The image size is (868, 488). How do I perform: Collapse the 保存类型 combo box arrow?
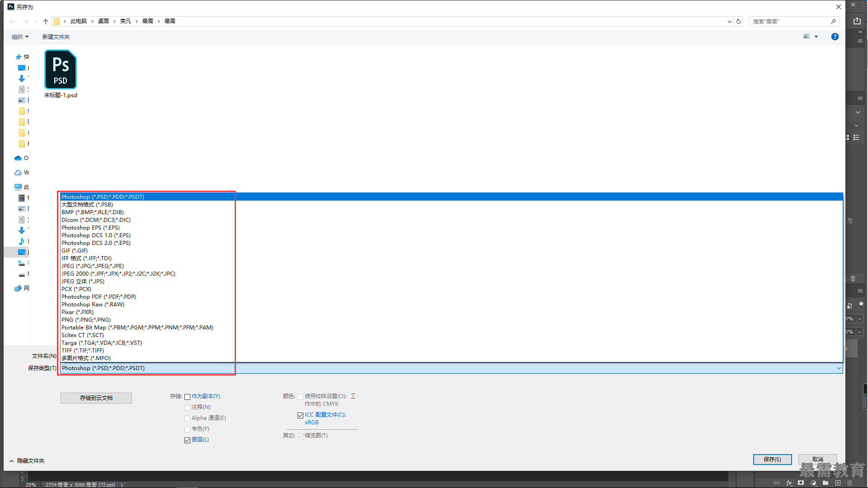point(839,368)
